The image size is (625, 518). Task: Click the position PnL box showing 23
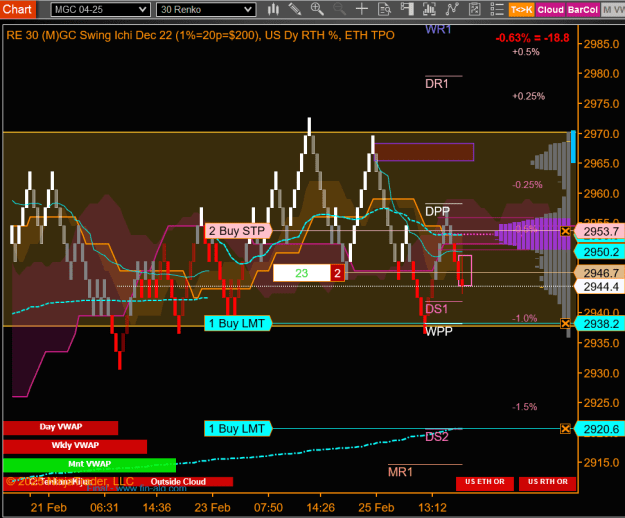pos(302,273)
